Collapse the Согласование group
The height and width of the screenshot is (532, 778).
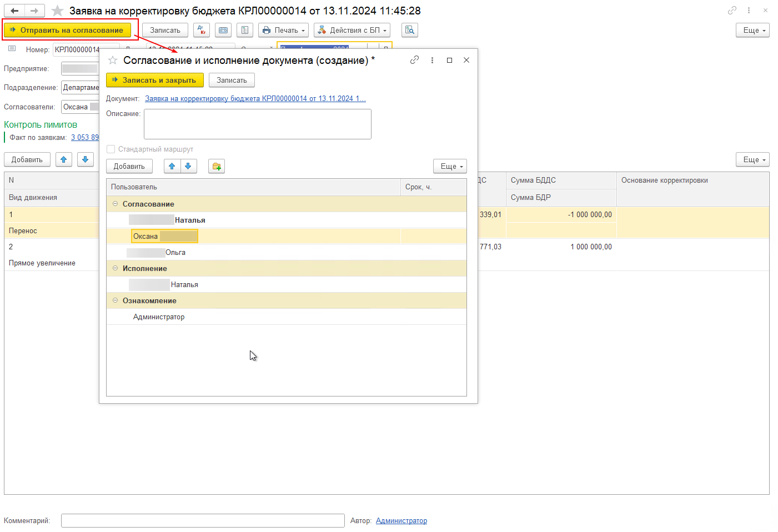pos(116,204)
